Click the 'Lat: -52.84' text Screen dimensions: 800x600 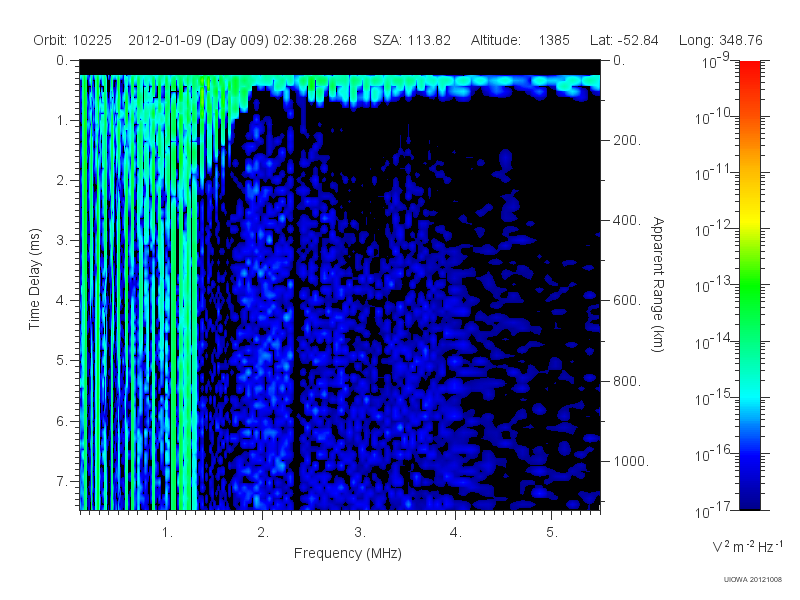coord(624,40)
